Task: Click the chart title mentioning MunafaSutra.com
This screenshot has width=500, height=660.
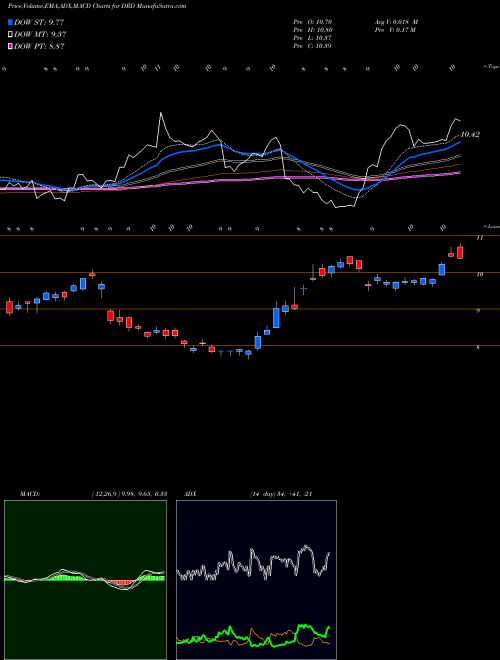Action: [x=97, y=6]
